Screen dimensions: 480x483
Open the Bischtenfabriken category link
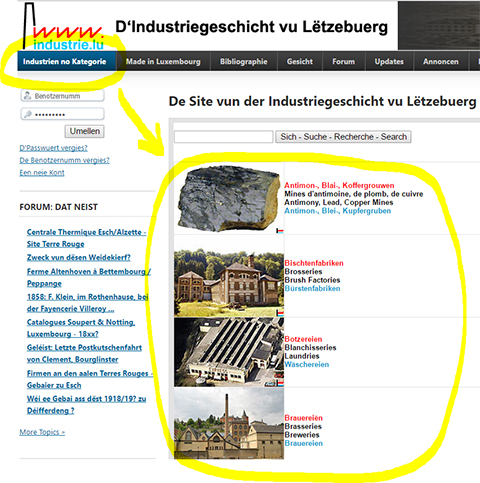(x=314, y=263)
